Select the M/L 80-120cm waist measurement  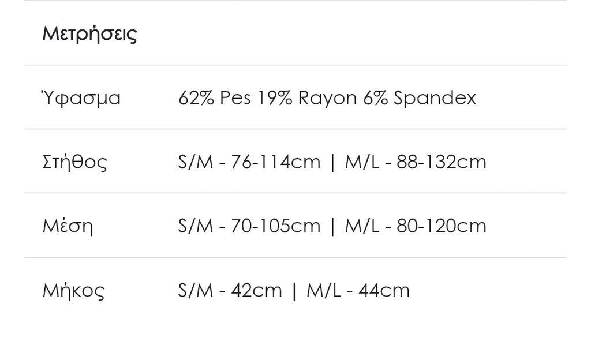[416, 226]
